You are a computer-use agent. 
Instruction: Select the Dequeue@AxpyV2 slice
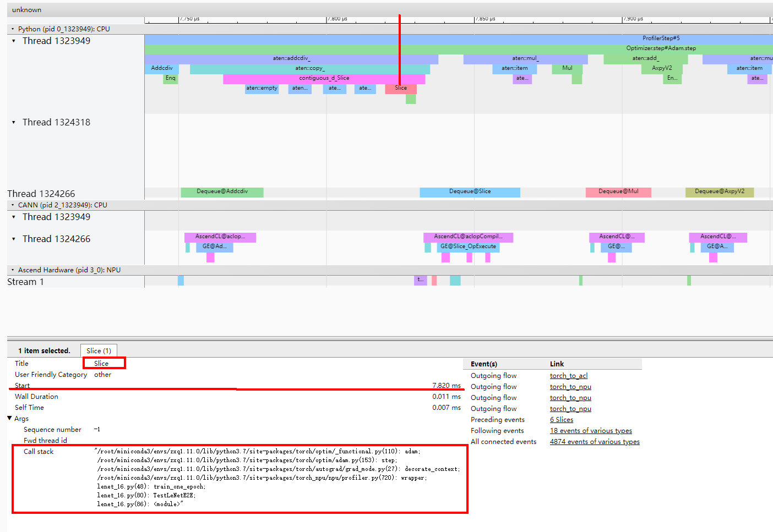click(x=720, y=192)
